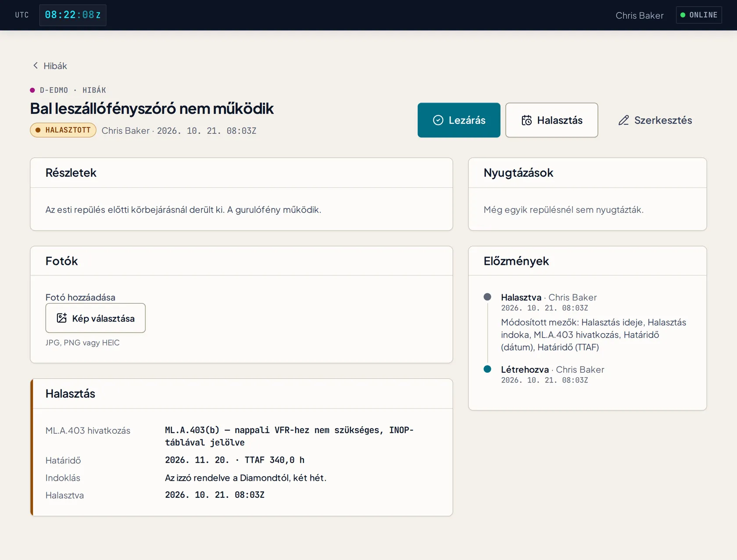Click the HALASZTOTT status badge
The image size is (737, 560).
[x=63, y=130]
